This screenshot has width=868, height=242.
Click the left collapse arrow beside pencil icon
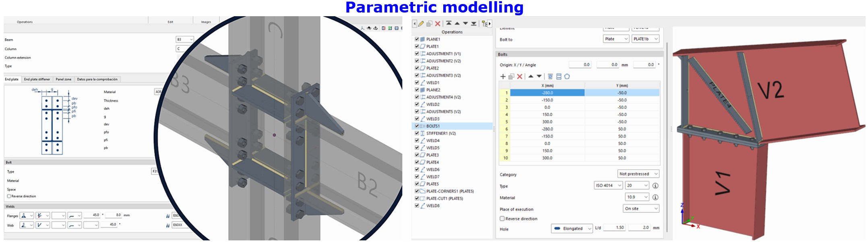tap(415, 24)
